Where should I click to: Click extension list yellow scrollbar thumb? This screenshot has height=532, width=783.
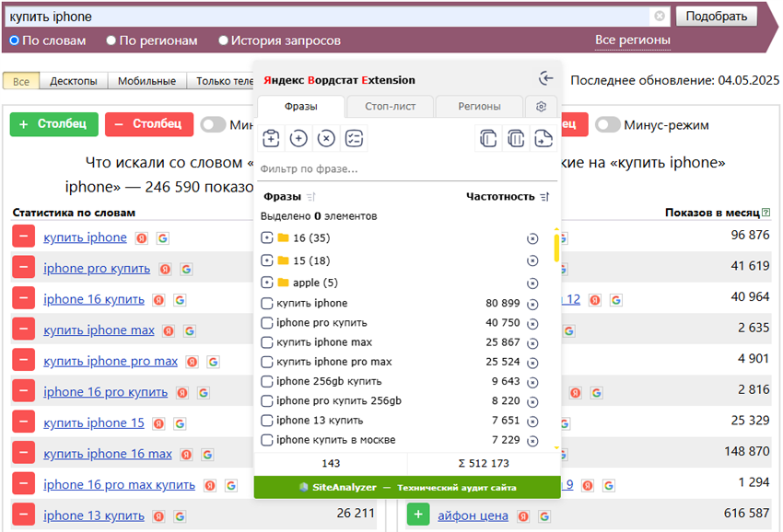pos(556,248)
